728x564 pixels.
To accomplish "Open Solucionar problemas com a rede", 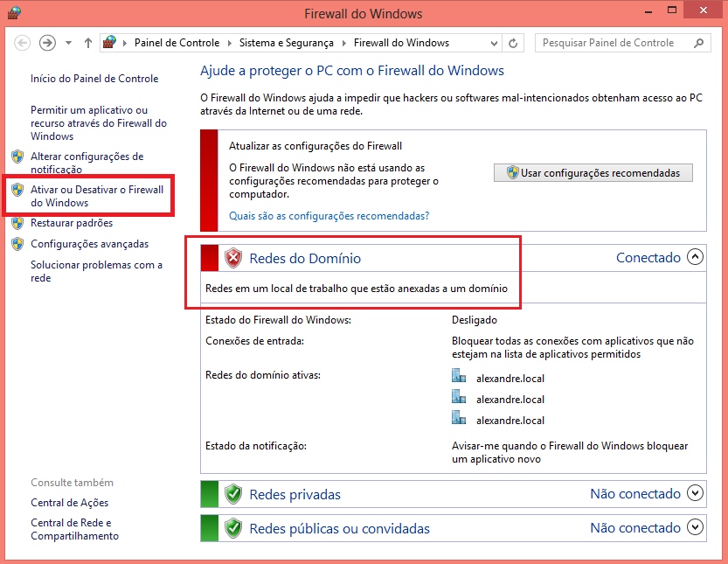I will click(96, 271).
